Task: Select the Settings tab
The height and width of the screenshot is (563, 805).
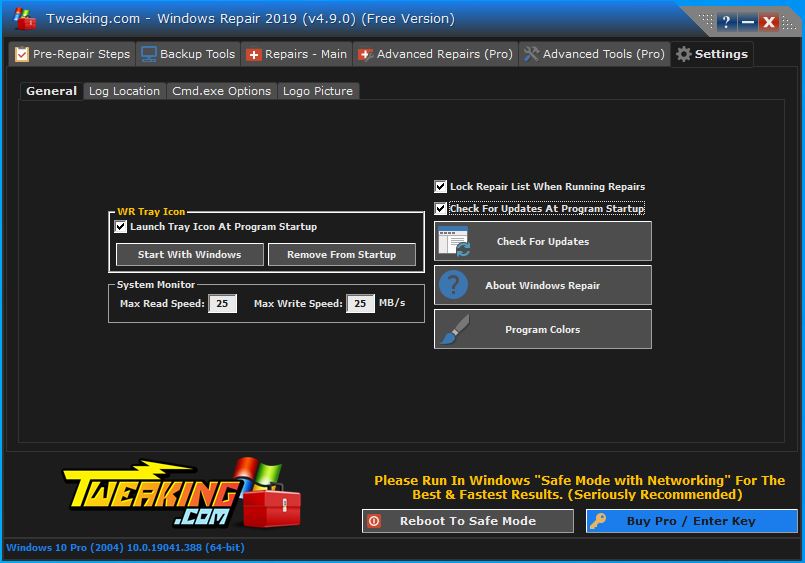Action: 712,54
